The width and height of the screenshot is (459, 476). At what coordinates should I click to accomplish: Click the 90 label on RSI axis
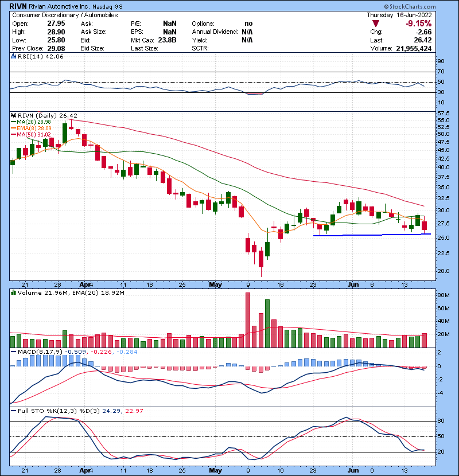pyautogui.click(x=441, y=61)
